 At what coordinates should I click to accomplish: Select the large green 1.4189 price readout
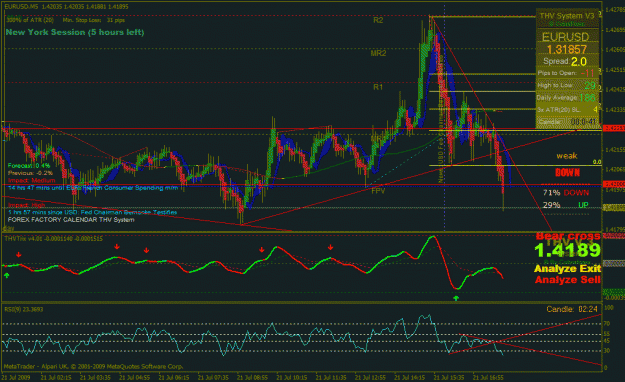567,250
